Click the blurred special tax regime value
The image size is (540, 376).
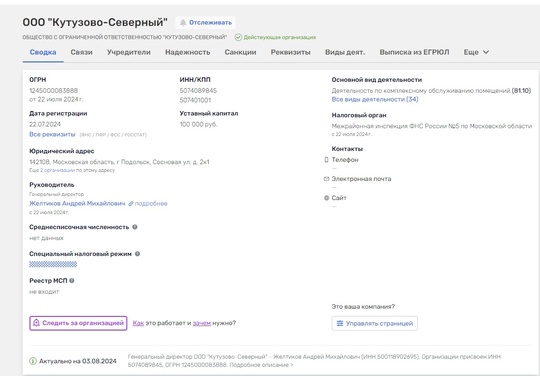coord(53,264)
